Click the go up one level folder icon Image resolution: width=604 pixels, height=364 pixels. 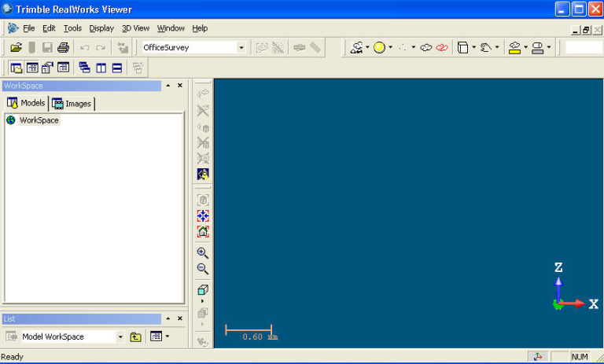(x=136, y=336)
